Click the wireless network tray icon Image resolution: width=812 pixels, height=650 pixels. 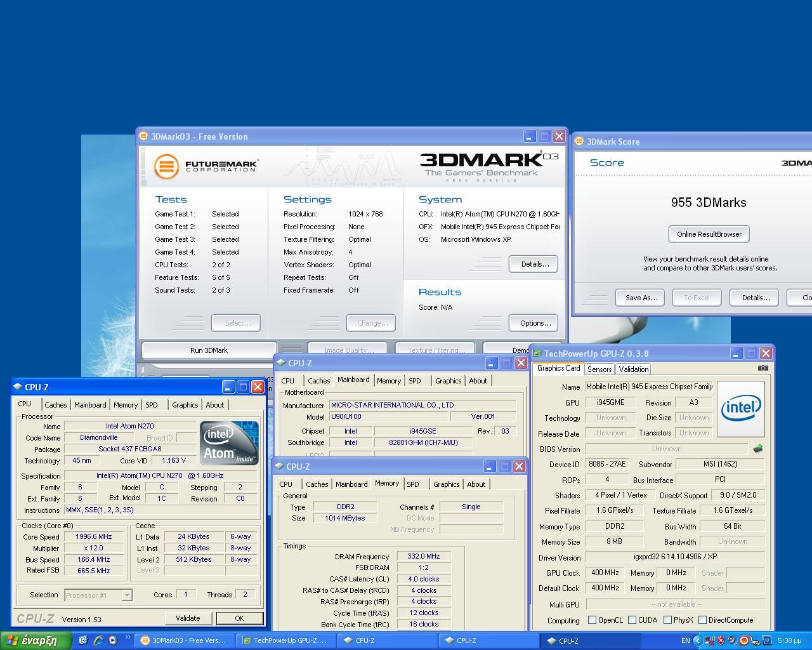coord(709,640)
